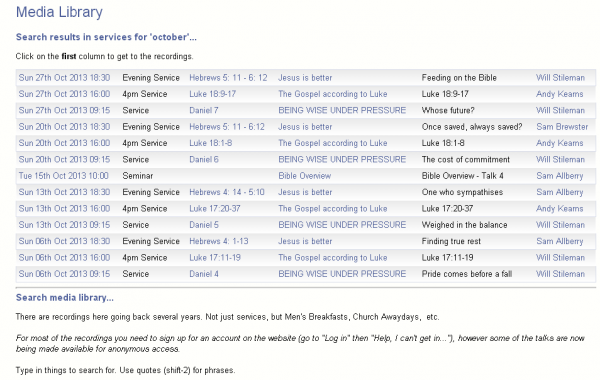Open BEING WISE UNDER PRESSURE in Daniel 5 row
Image resolution: width=600 pixels, height=380 pixels.
(342, 225)
